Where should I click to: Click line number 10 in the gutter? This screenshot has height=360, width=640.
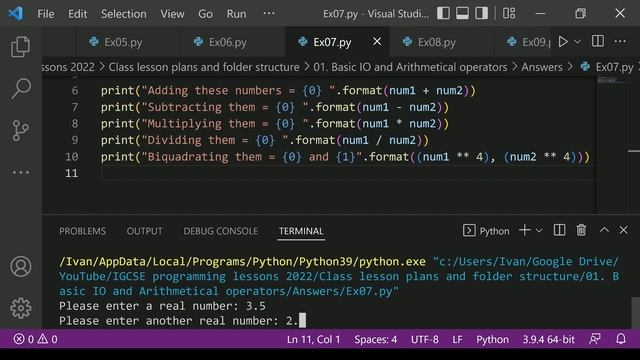(x=71, y=157)
